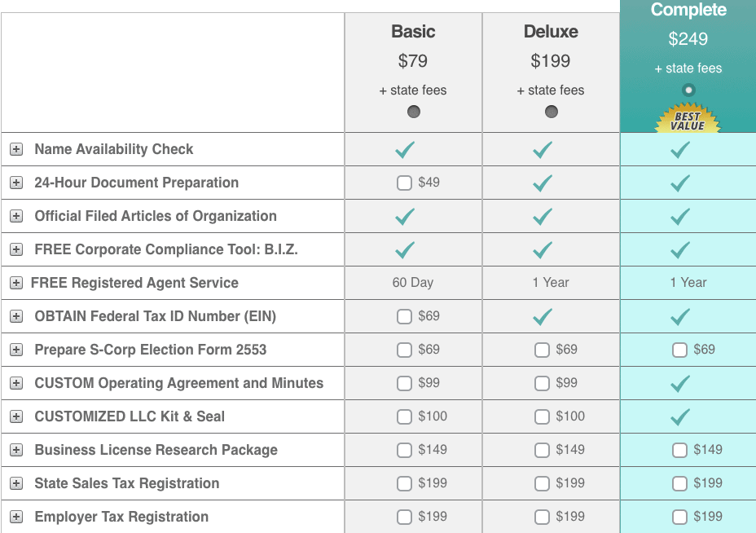756x533 pixels.
Task: Expand the FREE Registered Agent Service row
Action: click(x=16, y=283)
